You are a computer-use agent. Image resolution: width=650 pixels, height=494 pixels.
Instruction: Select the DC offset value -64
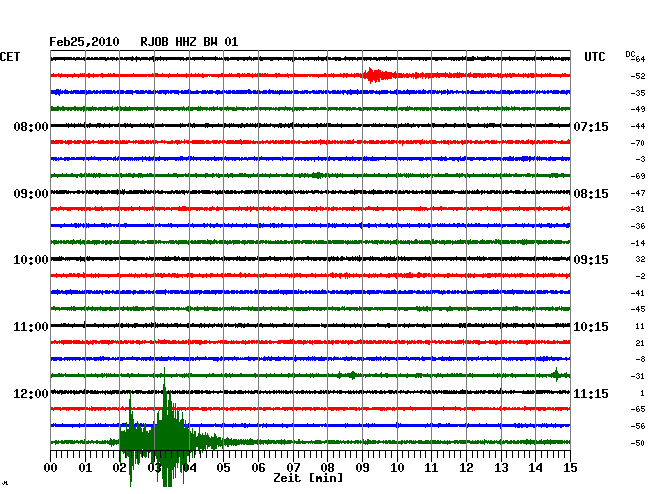640,59
